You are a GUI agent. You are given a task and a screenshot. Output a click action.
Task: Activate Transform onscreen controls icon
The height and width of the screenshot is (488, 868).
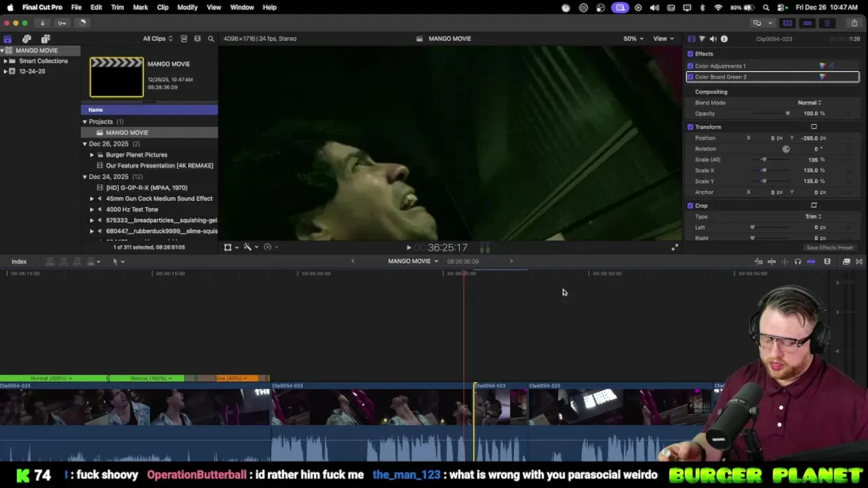click(814, 127)
